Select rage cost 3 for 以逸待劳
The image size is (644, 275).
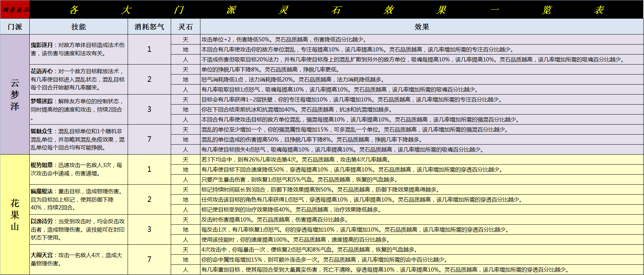point(149,229)
